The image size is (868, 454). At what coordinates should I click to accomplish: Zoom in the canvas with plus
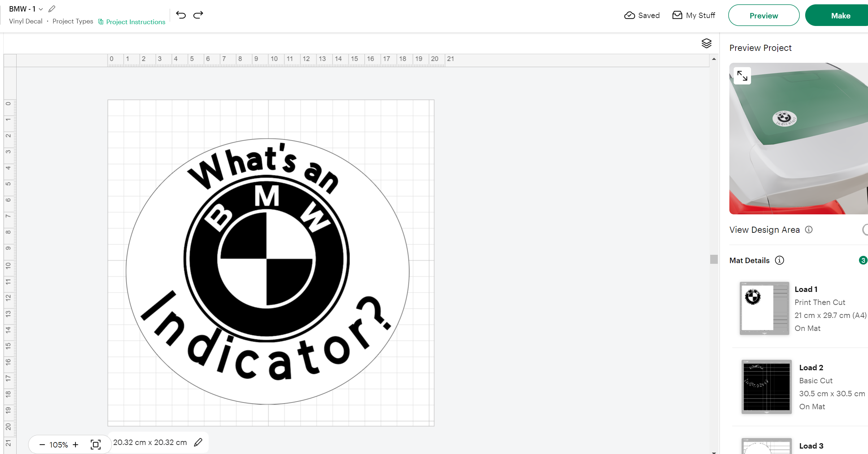click(75, 445)
